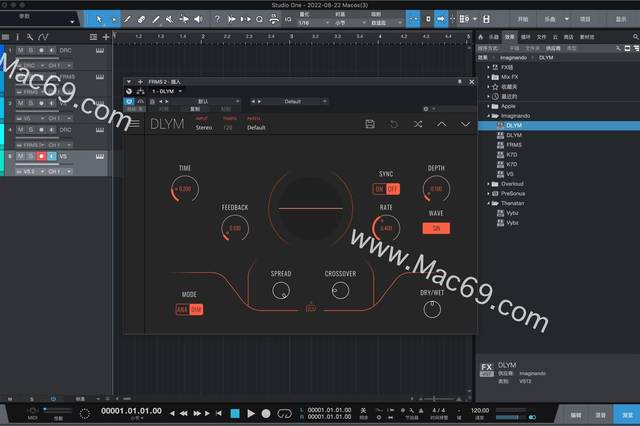Expand the FX链 folder
Screen dimensions: 640x426
click(488, 67)
